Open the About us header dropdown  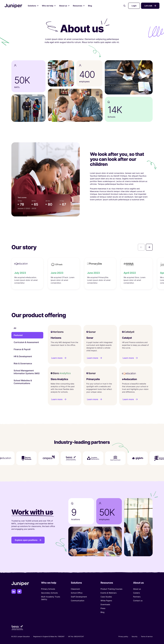tap(64, 6)
